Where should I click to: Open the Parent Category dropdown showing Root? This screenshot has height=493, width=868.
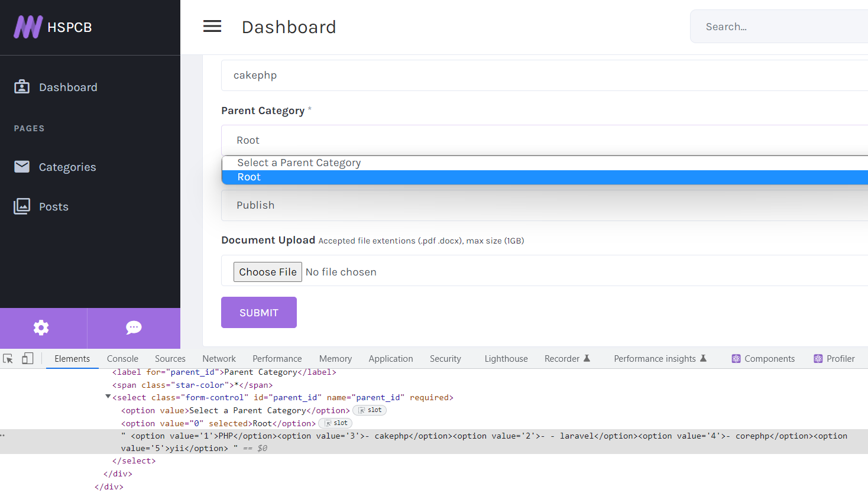545,140
